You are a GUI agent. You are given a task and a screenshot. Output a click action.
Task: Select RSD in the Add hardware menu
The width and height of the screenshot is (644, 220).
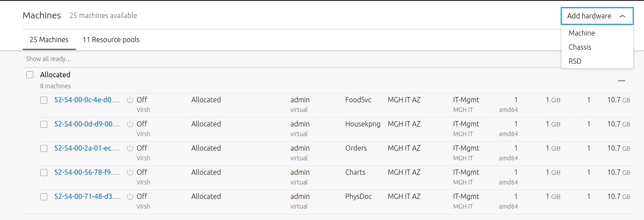575,61
